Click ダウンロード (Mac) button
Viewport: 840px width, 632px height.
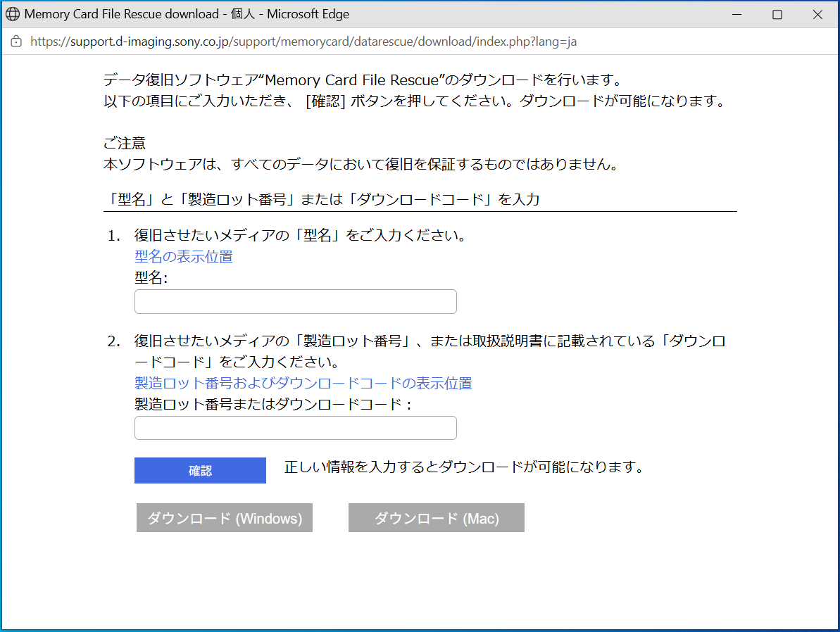[x=436, y=518]
